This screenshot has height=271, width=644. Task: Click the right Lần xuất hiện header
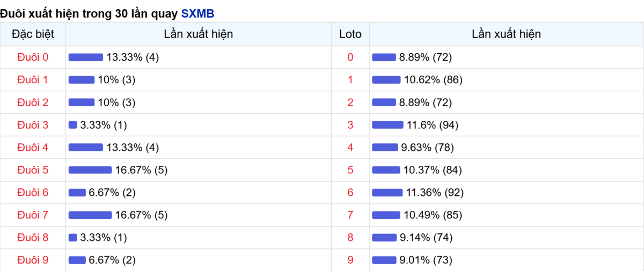pyautogui.click(x=506, y=34)
